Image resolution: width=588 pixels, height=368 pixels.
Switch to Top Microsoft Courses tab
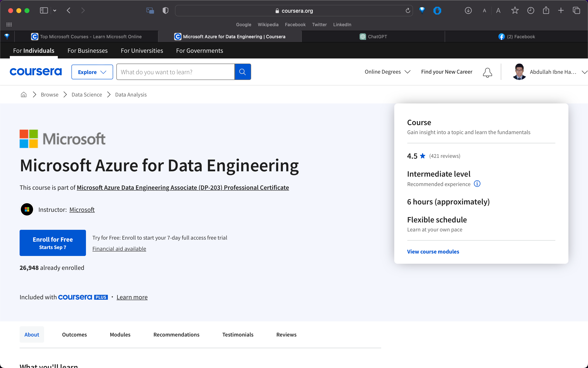86,37
